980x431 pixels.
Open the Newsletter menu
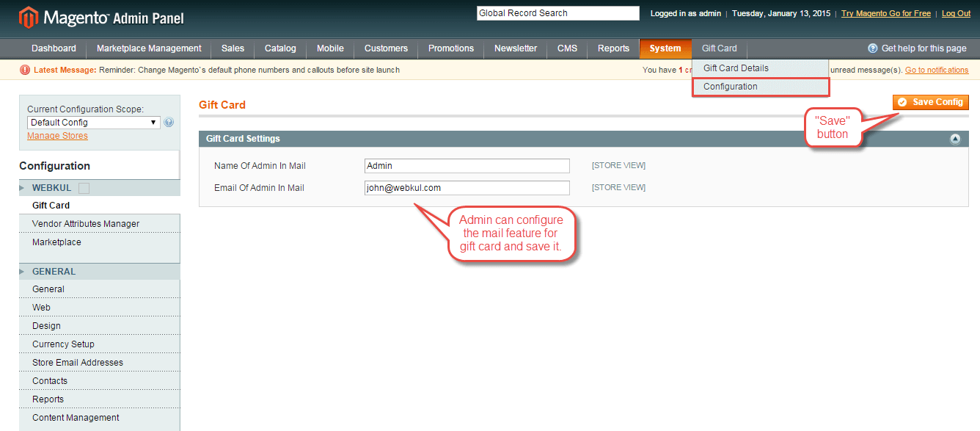(516, 48)
